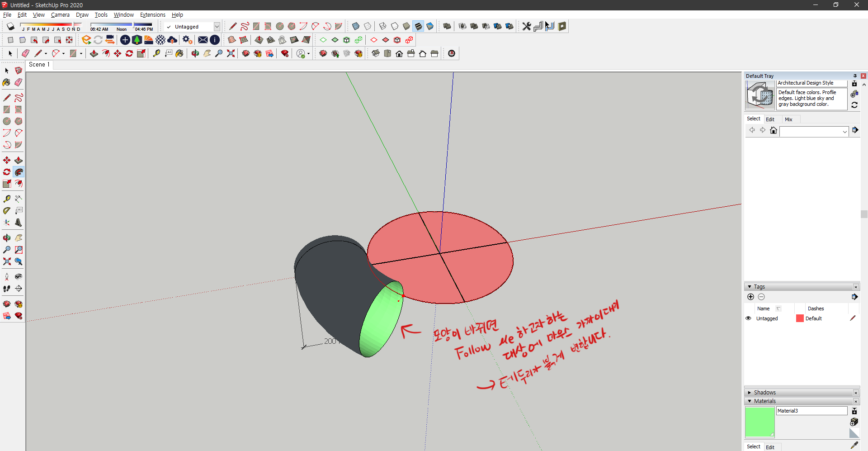
Task: Click the styles In Model home button
Action: point(774,130)
